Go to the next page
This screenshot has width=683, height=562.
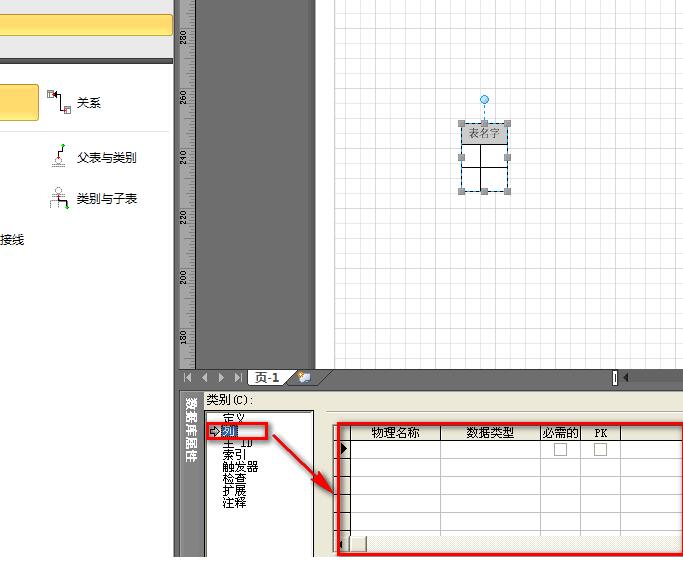point(221,377)
